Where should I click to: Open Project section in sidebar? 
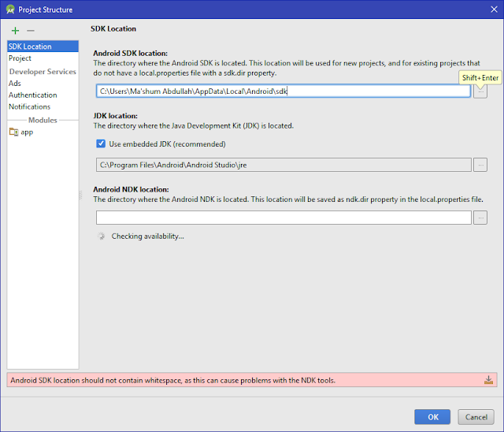43,58
